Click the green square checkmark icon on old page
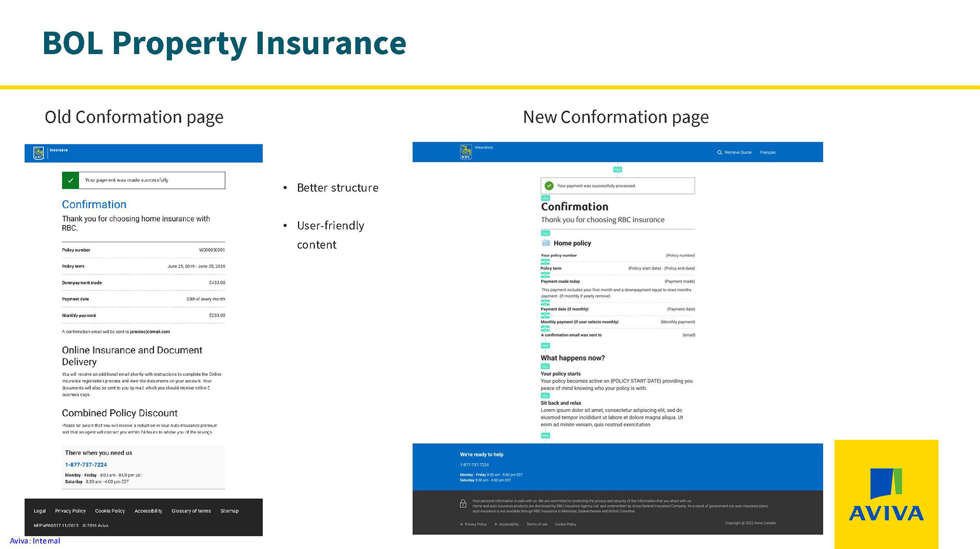The width and height of the screenshot is (980, 549). (x=70, y=180)
